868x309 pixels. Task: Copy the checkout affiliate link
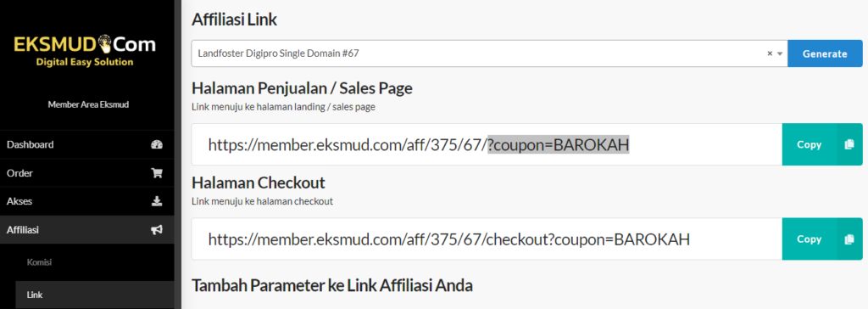tap(822, 239)
